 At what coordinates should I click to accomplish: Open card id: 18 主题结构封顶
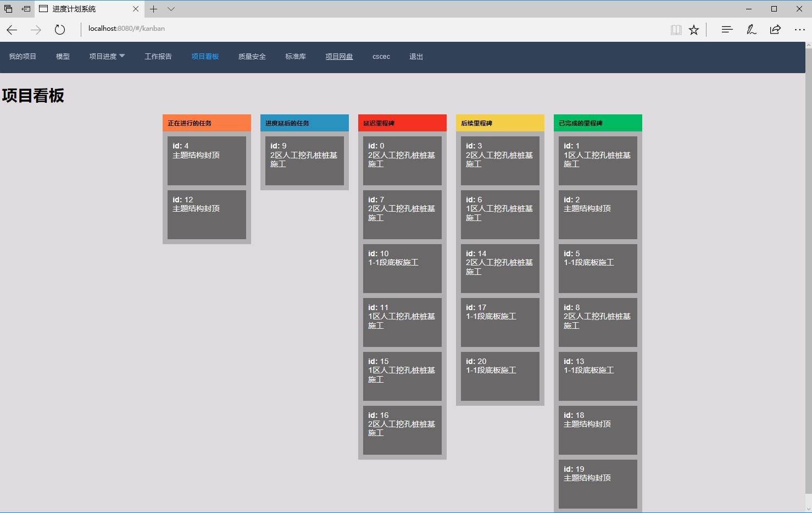tap(598, 430)
